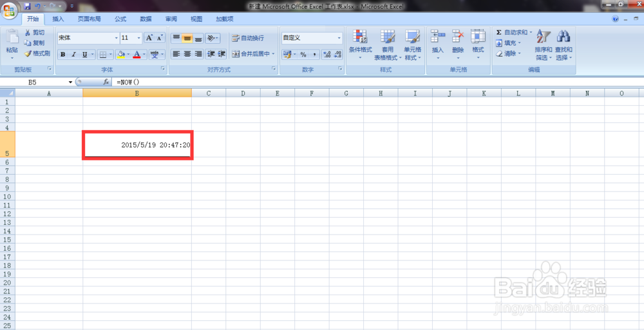Open number format 自定义 dropdown

pos(339,38)
